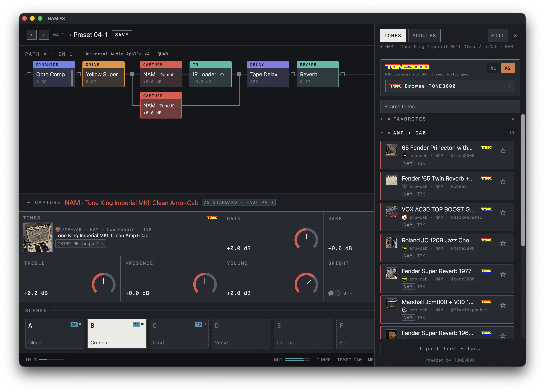
Task: Open the Powered by TONE3000 link
Action: pyautogui.click(x=450, y=360)
